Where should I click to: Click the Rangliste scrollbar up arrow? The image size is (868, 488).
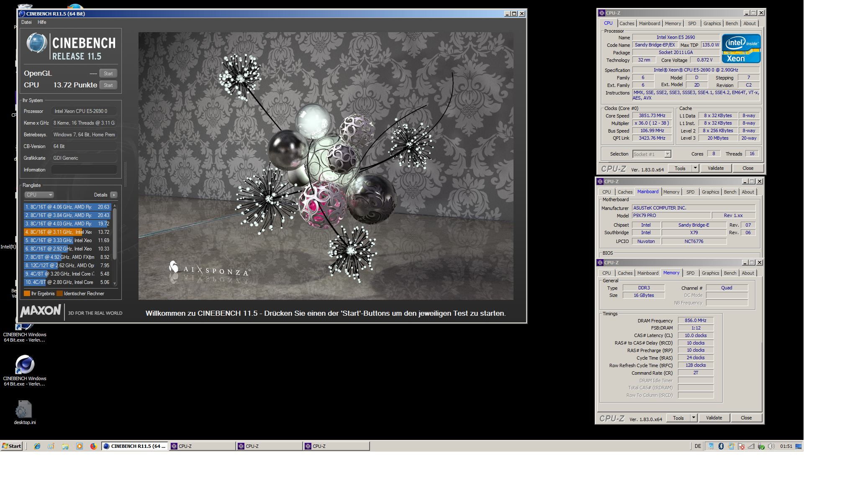click(x=115, y=206)
